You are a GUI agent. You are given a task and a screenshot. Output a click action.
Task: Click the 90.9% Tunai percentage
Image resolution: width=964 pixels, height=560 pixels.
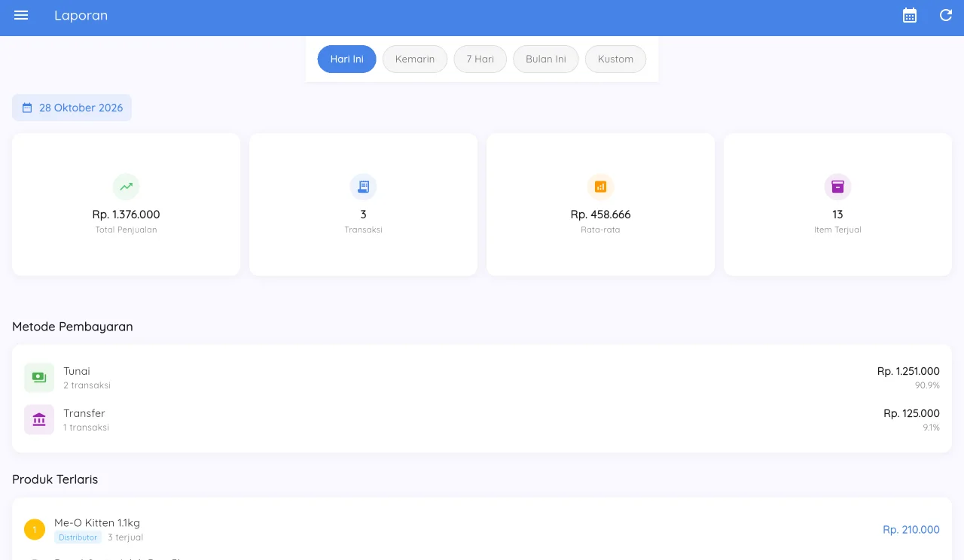tap(927, 385)
